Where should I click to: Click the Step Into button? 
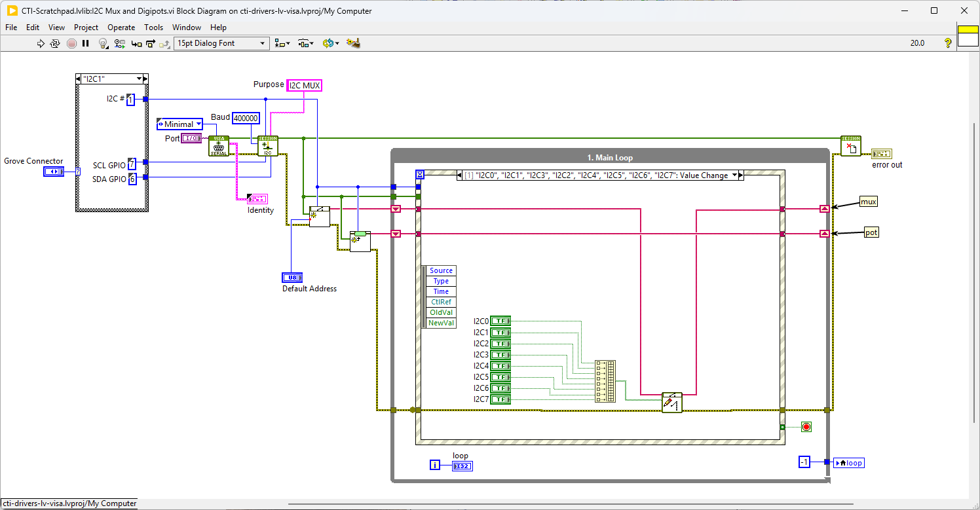tap(136, 43)
